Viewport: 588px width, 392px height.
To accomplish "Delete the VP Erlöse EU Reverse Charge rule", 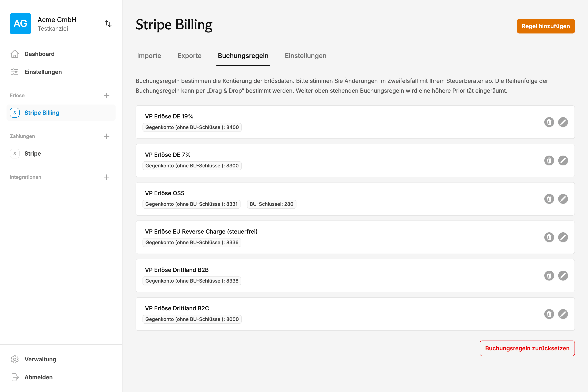I will (x=549, y=237).
